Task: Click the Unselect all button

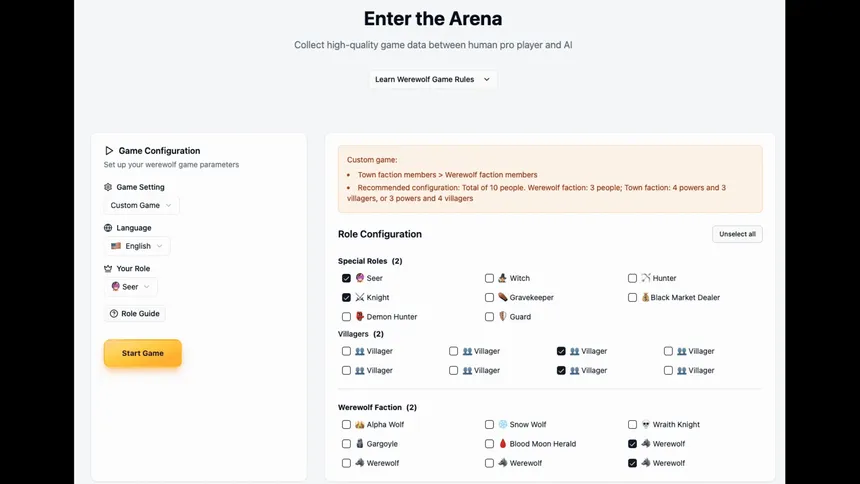Action: tap(737, 234)
